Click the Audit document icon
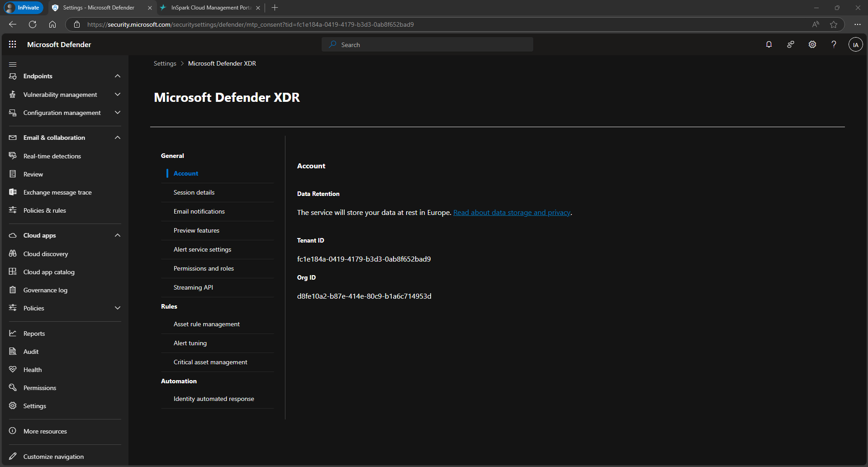Image resolution: width=868 pixels, height=467 pixels. click(x=13, y=352)
